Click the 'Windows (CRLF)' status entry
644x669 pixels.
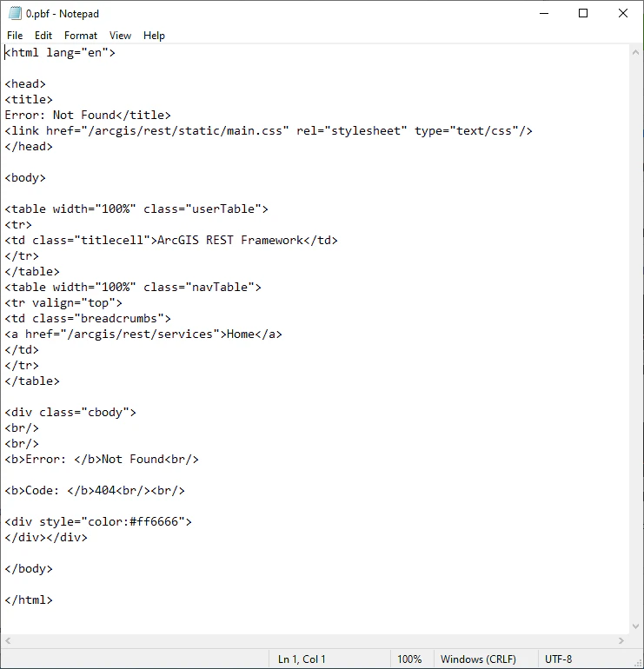pos(478,659)
